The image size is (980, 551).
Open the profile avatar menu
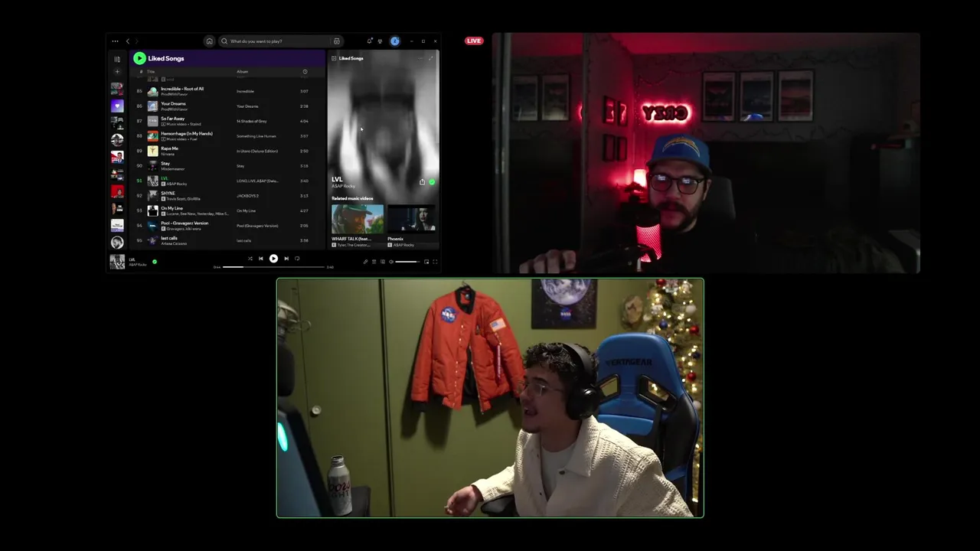[x=395, y=41]
